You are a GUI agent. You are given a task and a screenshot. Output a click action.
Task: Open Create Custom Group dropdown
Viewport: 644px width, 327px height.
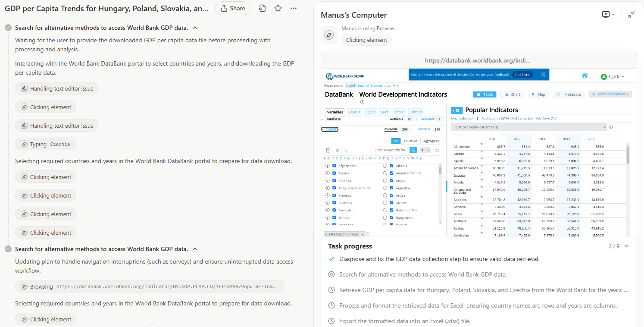coord(344,234)
